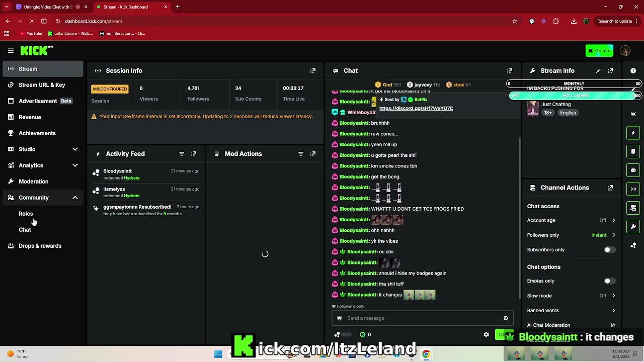Stop loading the page
This screenshot has height=362, width=644.
pyautogui.click(x=31, y=21)
